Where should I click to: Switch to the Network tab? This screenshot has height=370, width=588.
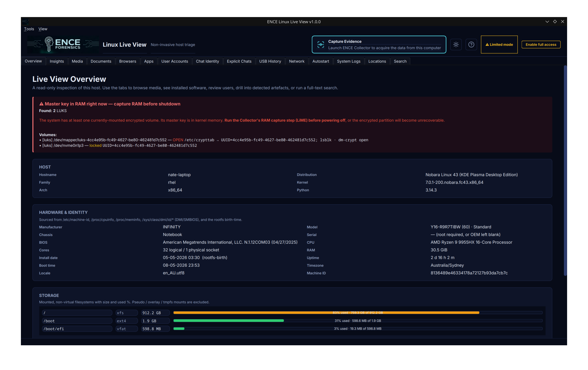click(x=297, y=61)
